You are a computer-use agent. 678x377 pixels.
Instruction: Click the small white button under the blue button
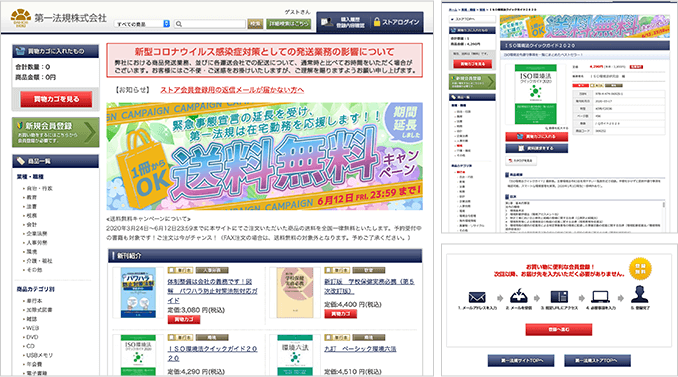pyautogui.click(x=521, y=160)
